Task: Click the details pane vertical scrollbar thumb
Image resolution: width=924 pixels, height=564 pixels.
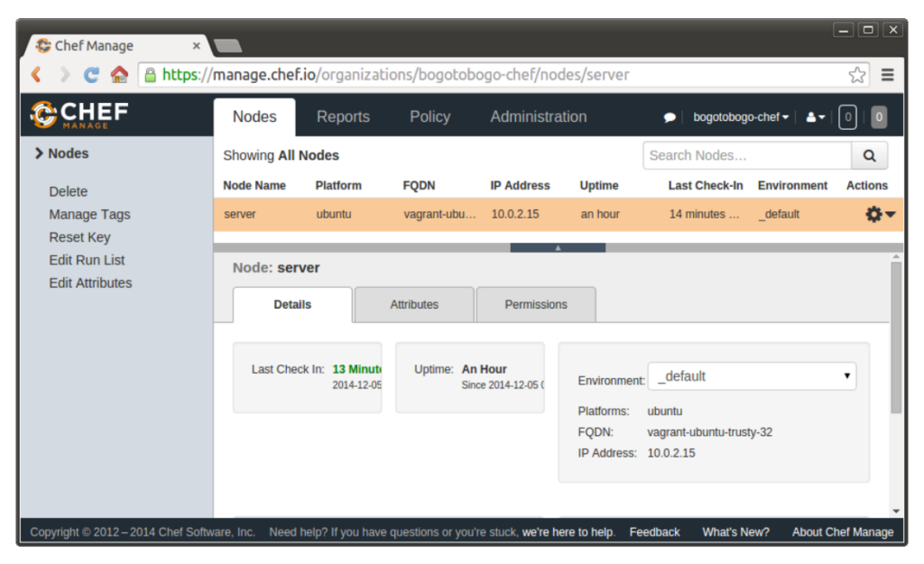Action: (x=896, y=337)
